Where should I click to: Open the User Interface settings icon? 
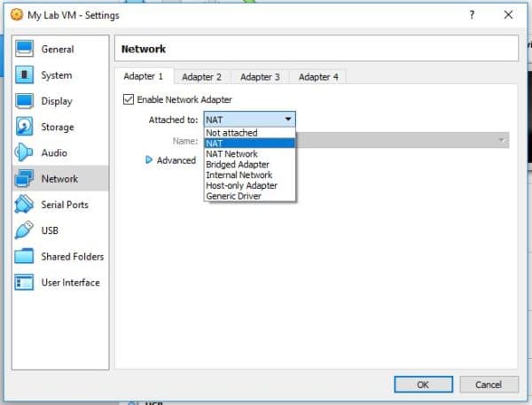click(25, 283)
